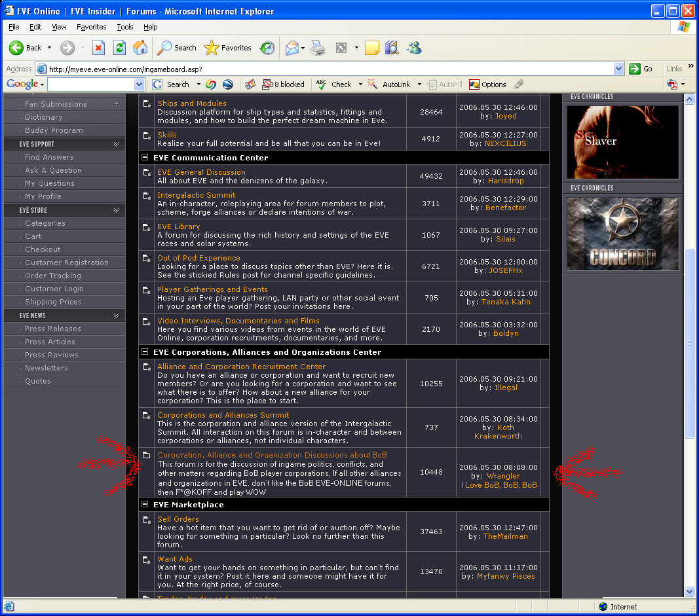Click the 8 blocked popup blocker button

[283, 84]
